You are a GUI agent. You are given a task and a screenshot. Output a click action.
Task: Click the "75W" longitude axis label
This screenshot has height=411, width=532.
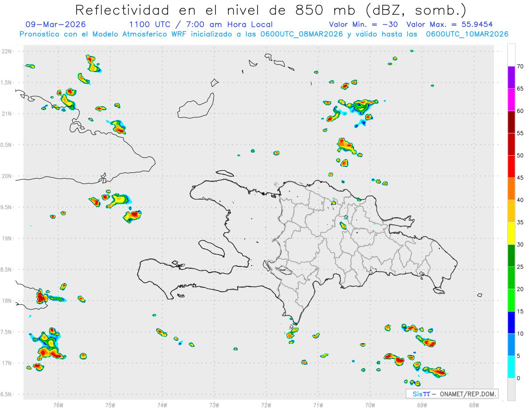[110, 405]
